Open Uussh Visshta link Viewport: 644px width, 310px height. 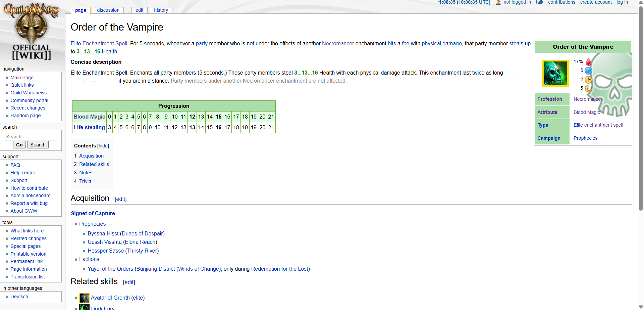pyautogui.click(x=105, y=242)
